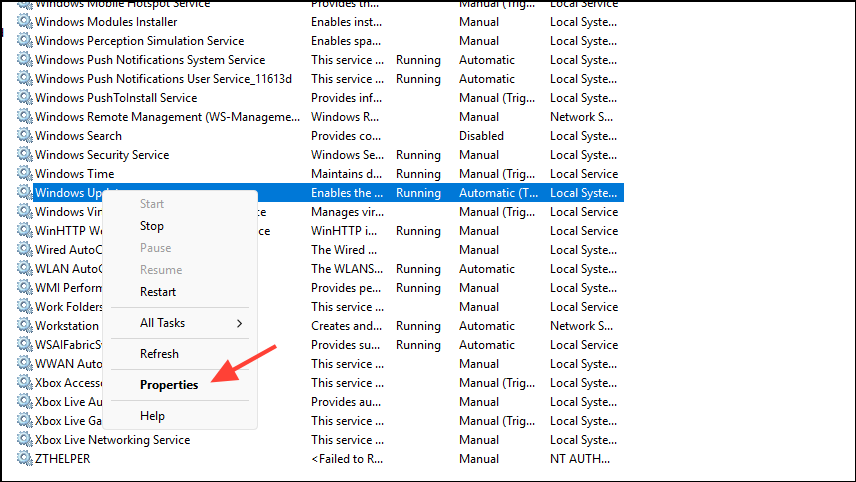
Task: Click 'Enables the ...' description of Windows Update
Action: point(347,193)
